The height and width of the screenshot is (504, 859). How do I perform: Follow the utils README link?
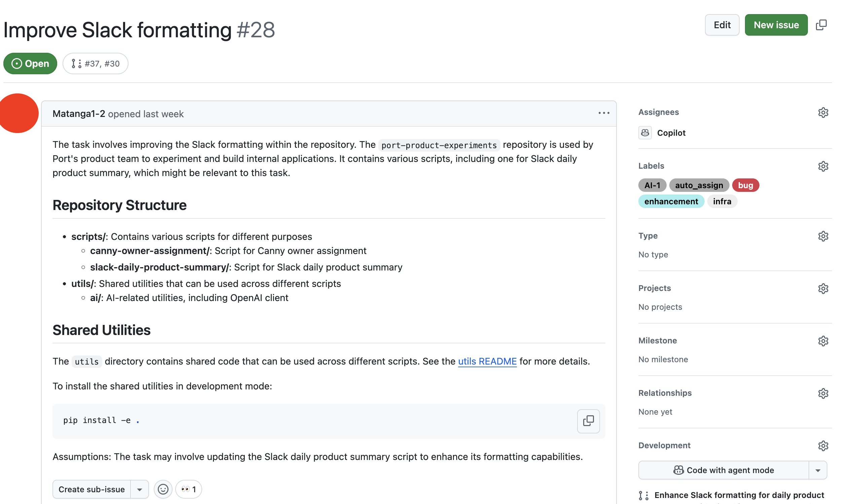(x=487, y=361)
